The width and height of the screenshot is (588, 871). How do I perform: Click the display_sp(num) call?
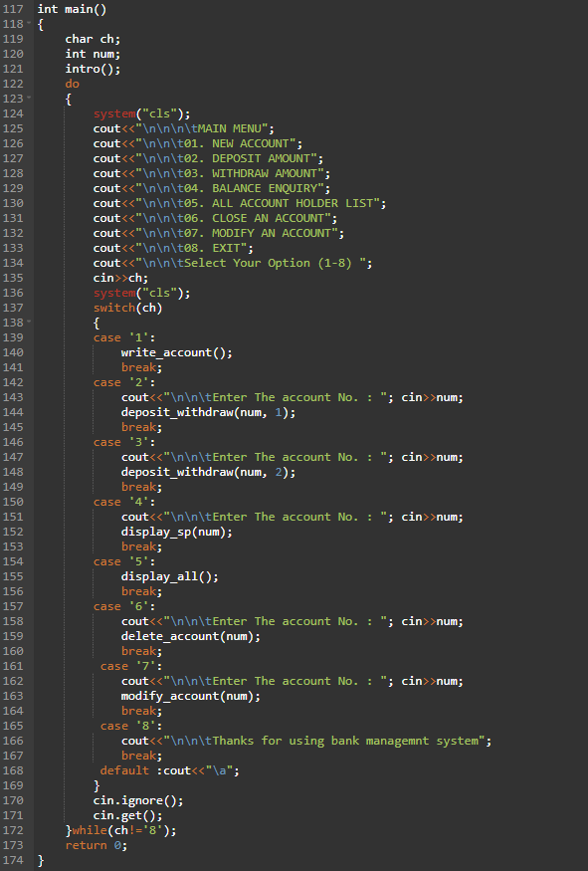176,533
